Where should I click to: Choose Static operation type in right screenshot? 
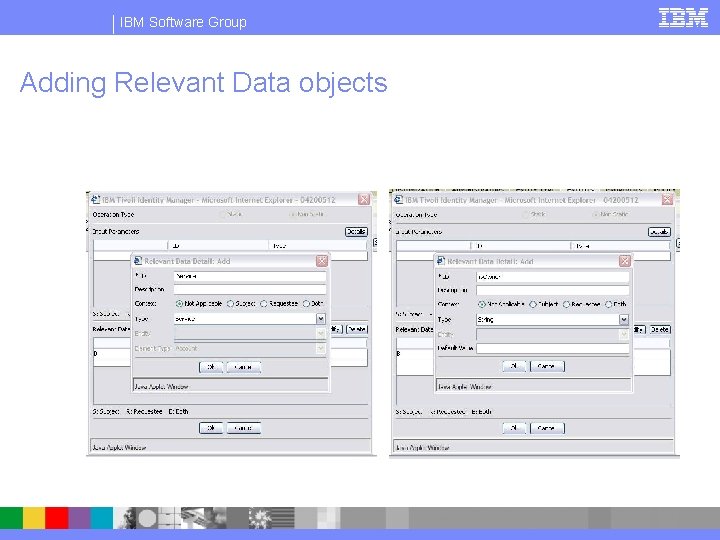click(526, 214)
